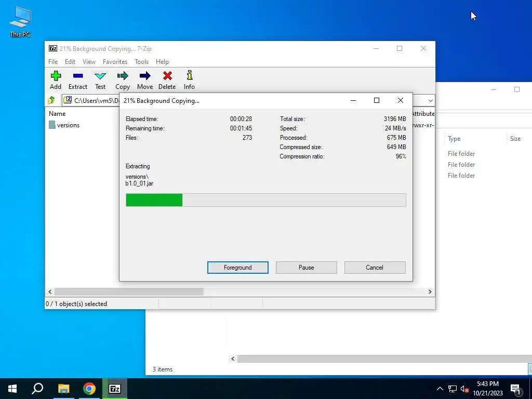Minimize the progress dialog
The image size is (532, 399).
[x=353, y=100]
